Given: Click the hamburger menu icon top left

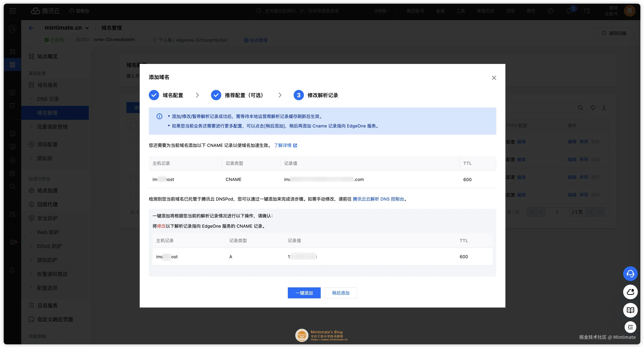Looking at the screenshot, I should [12, 11].
